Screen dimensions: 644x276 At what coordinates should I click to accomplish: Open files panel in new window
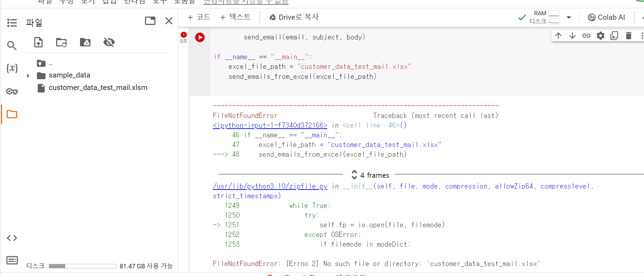pyautogui.click(x=150, y=21)
